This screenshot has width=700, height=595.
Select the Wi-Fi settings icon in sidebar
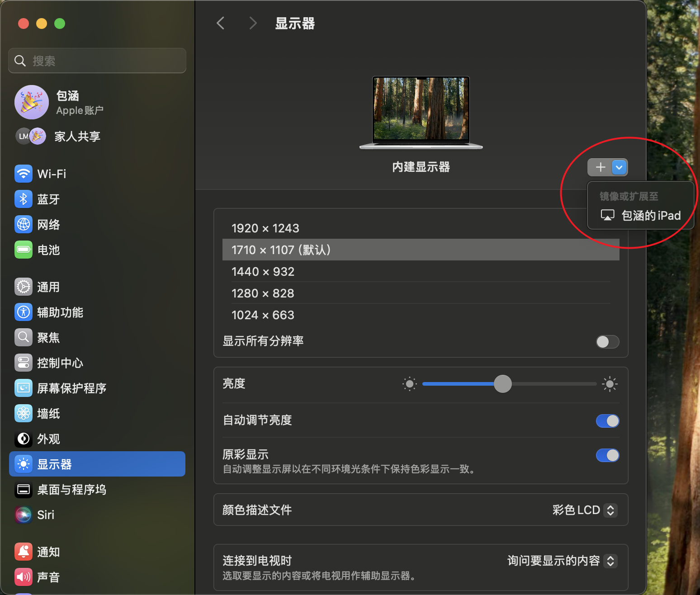[23, 174]
